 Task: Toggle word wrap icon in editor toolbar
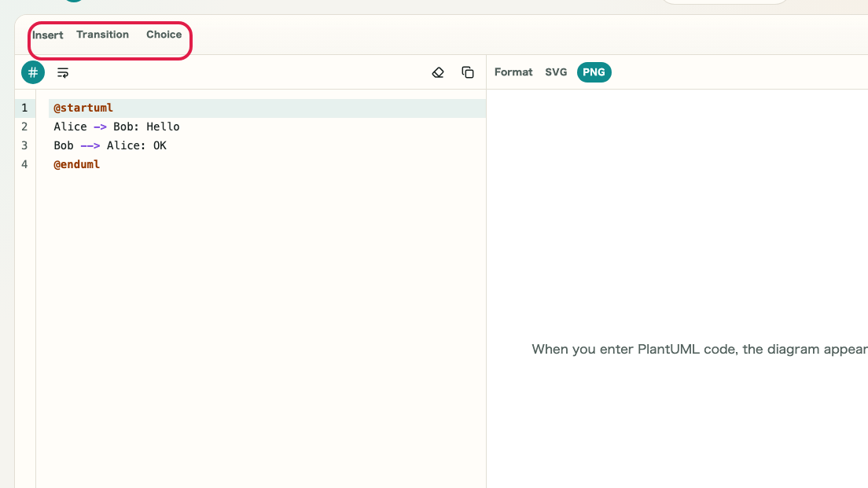pyautogui.click(x=63, y=72)
